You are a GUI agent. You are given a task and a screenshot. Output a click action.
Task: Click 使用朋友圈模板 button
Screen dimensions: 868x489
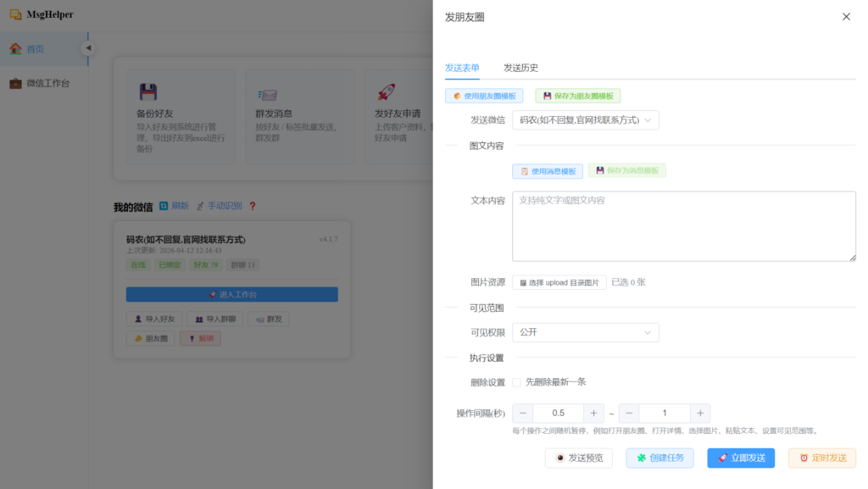click(485, 97)
